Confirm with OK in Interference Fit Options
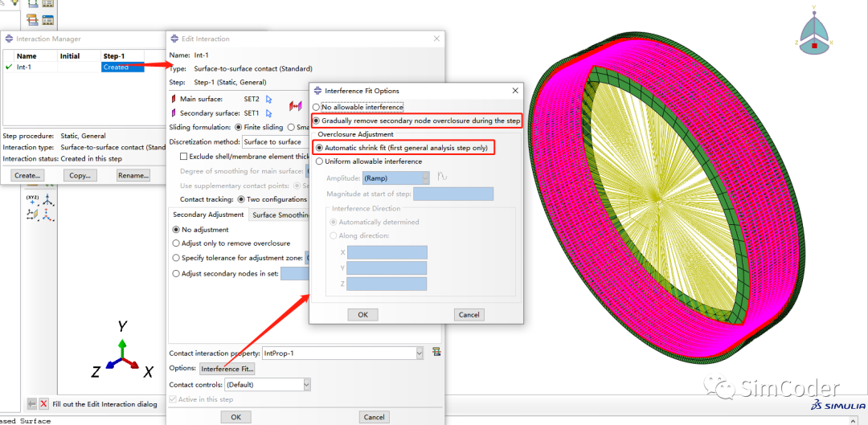 coord(362,314)
